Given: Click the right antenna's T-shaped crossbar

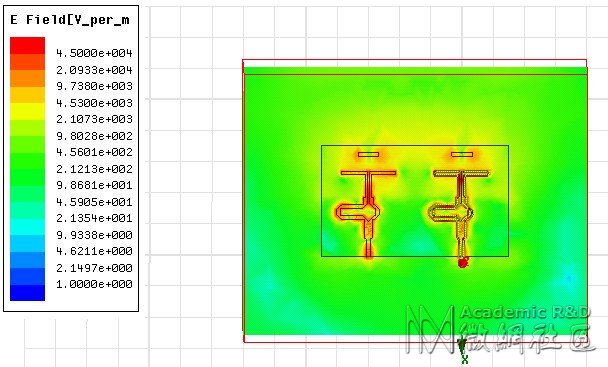Looking at the screenshot, I should tap(461, 173).
